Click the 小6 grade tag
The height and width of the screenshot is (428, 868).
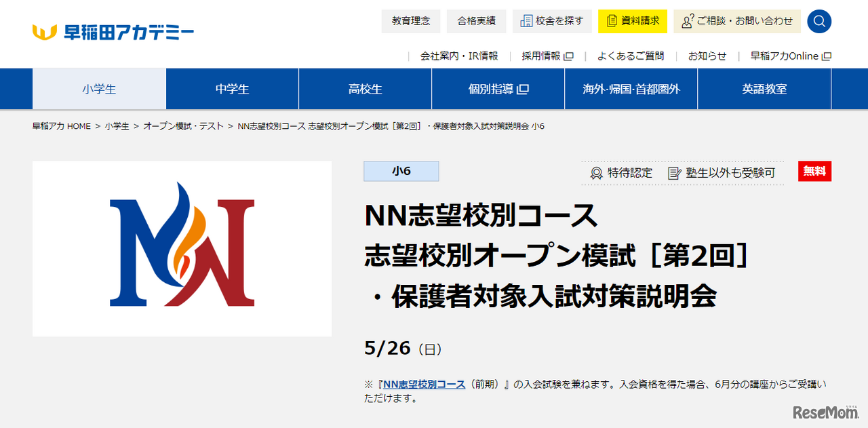coord(401,171)
